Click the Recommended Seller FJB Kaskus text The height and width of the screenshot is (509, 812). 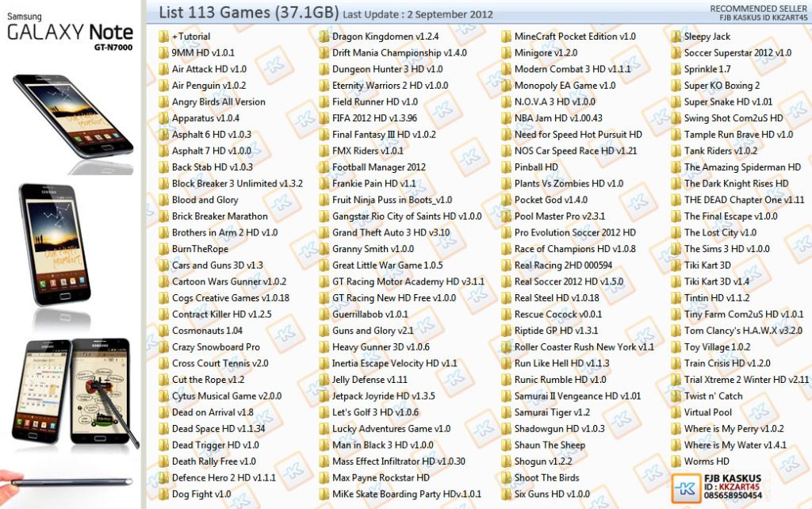click(758, 13)
